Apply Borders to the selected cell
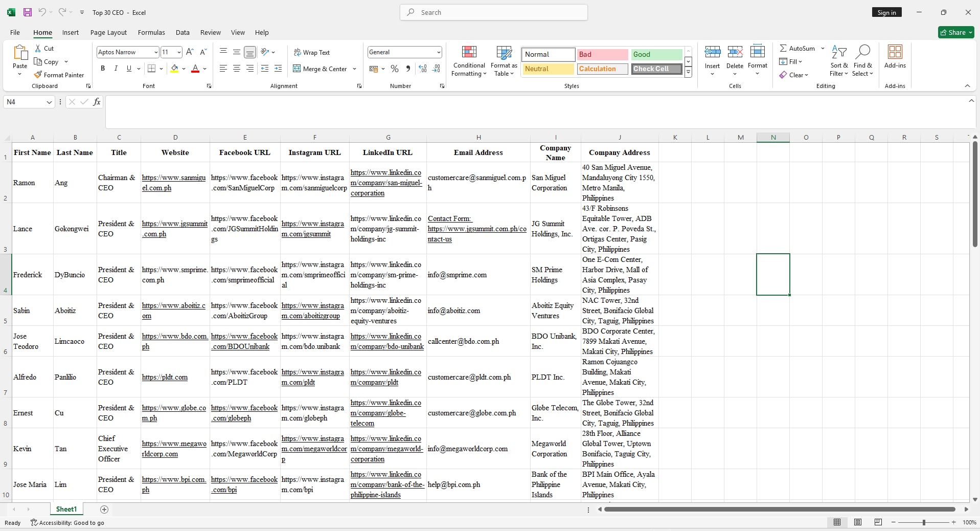 pos(151,69)
